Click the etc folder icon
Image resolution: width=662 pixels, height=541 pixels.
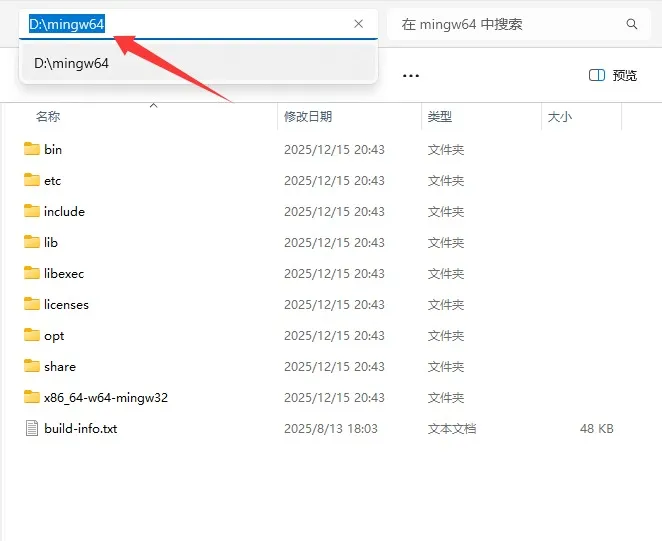click(32, 180)
